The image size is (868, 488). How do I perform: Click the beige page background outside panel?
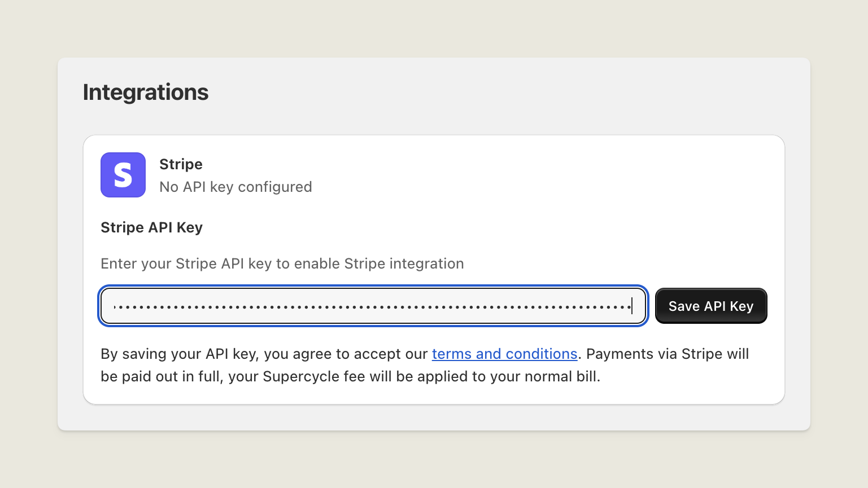coord(434,28)
